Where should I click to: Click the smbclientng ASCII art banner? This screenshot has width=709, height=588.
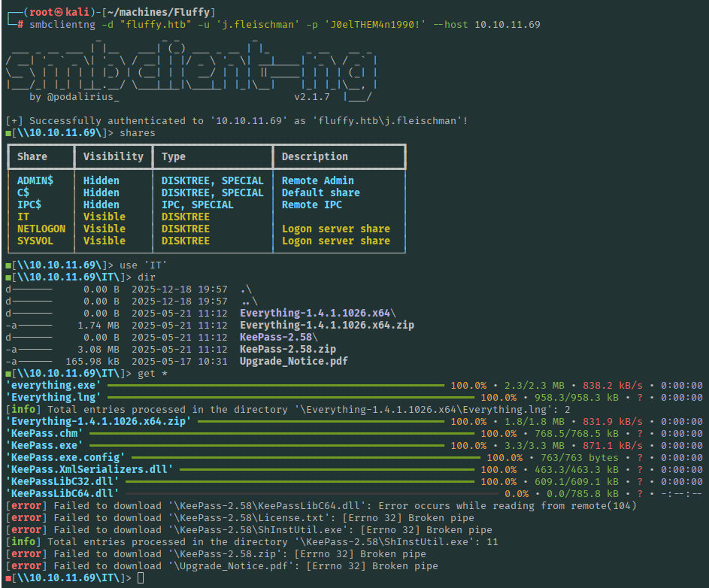(x=191, y=67)
